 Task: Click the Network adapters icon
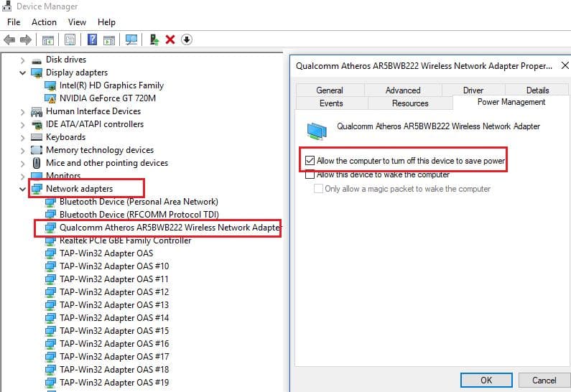37,189
